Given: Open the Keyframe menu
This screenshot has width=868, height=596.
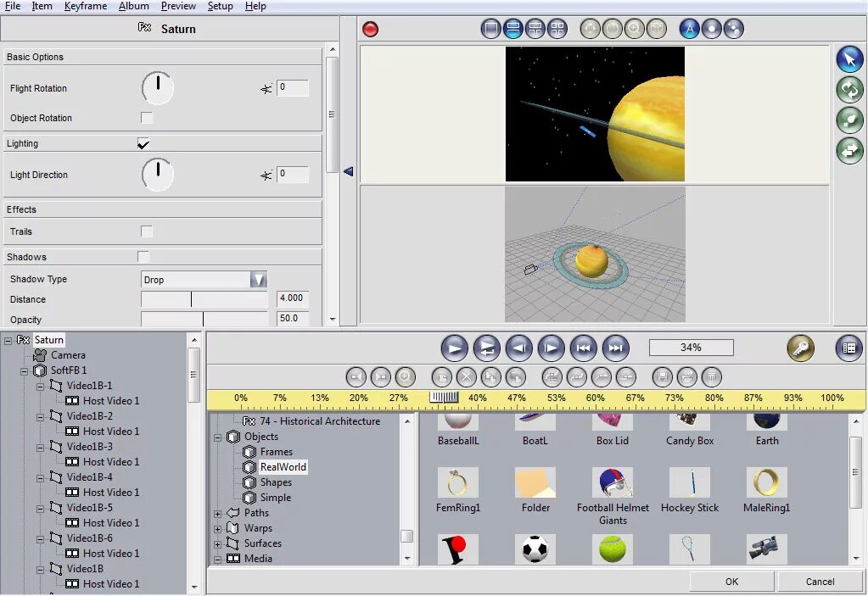Looking at the screenshot, I should click(85, 6).
